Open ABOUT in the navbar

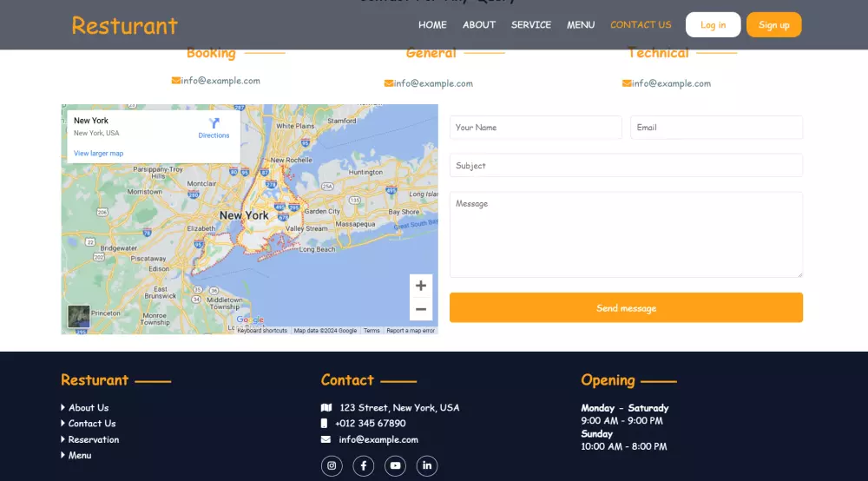tap(479, 25)
